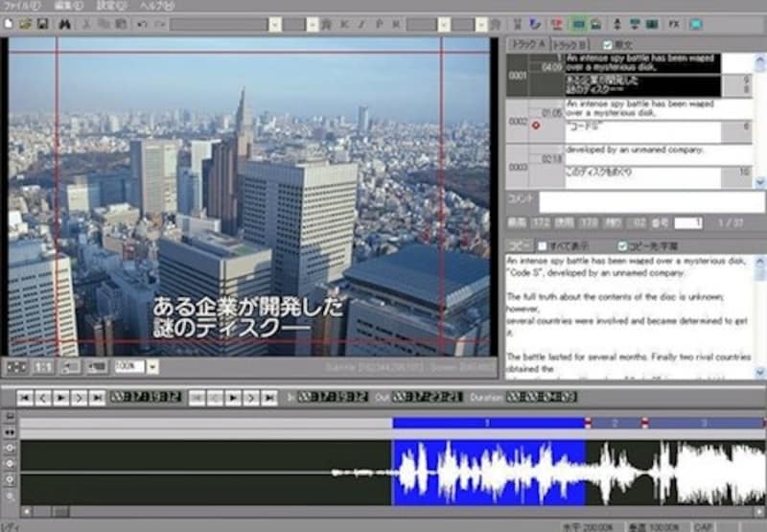Open the third toolbar combo box dropdown
Screen dimensions: 767x532
444,24
